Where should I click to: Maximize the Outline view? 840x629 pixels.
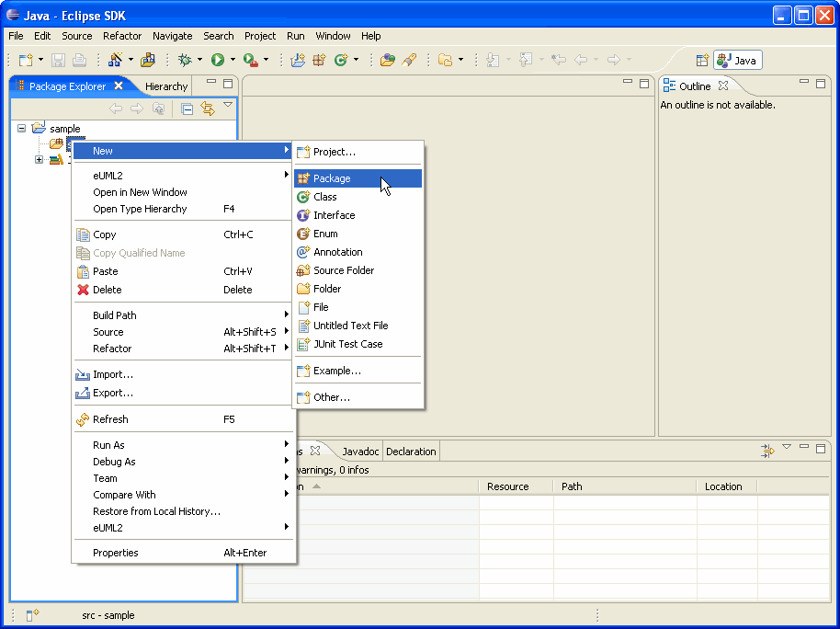(821, 84)
